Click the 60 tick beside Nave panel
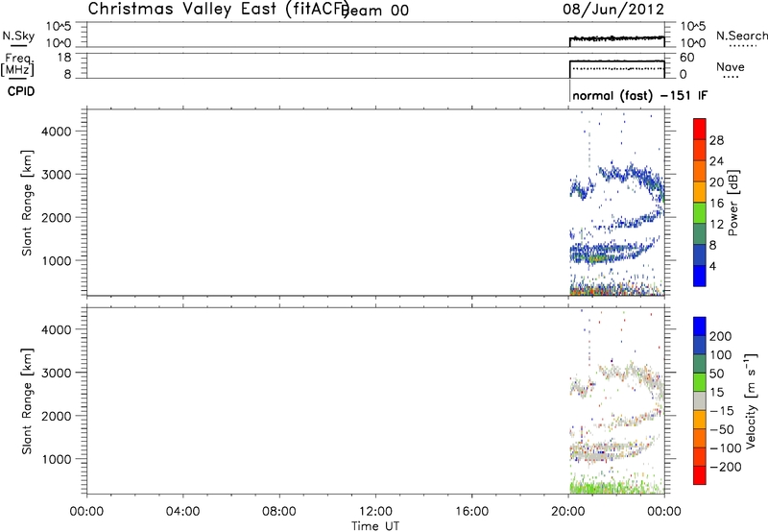Viewport: 768px width, 532px height. [x=686, y=58]
